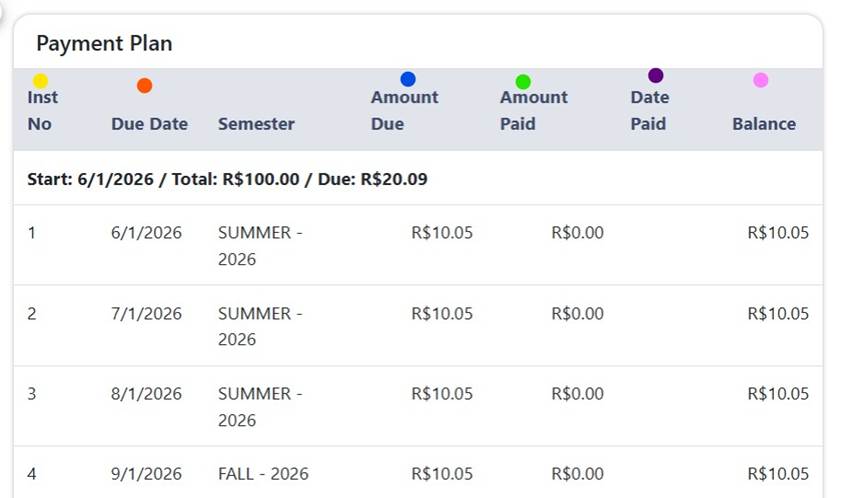
Task: Click the blue dot above Amount Due
Action: [408, 79]
